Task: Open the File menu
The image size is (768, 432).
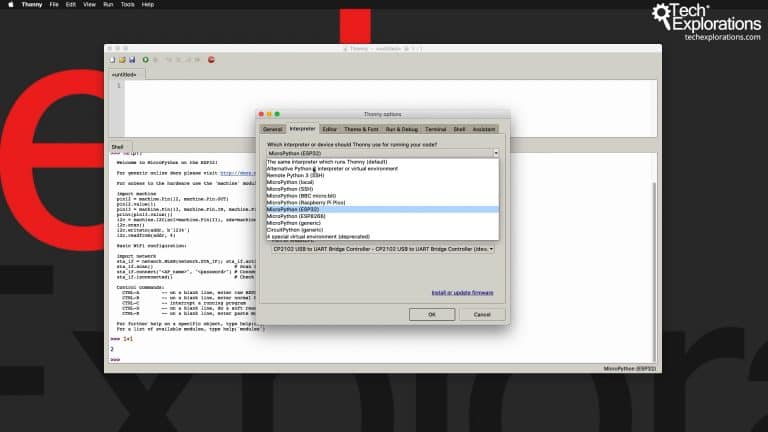Action: [x=54, y=4]
